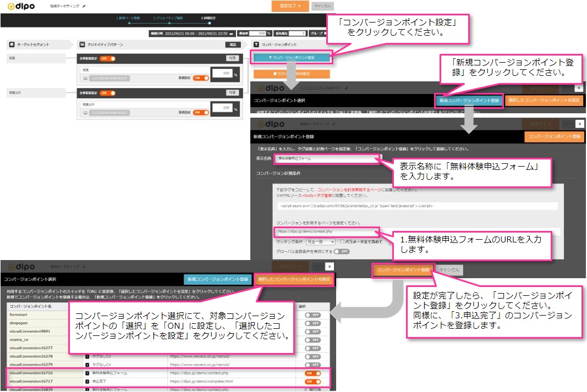
Task: Toggle the cname_cv selection switch
Action: (x=312, y=340)
